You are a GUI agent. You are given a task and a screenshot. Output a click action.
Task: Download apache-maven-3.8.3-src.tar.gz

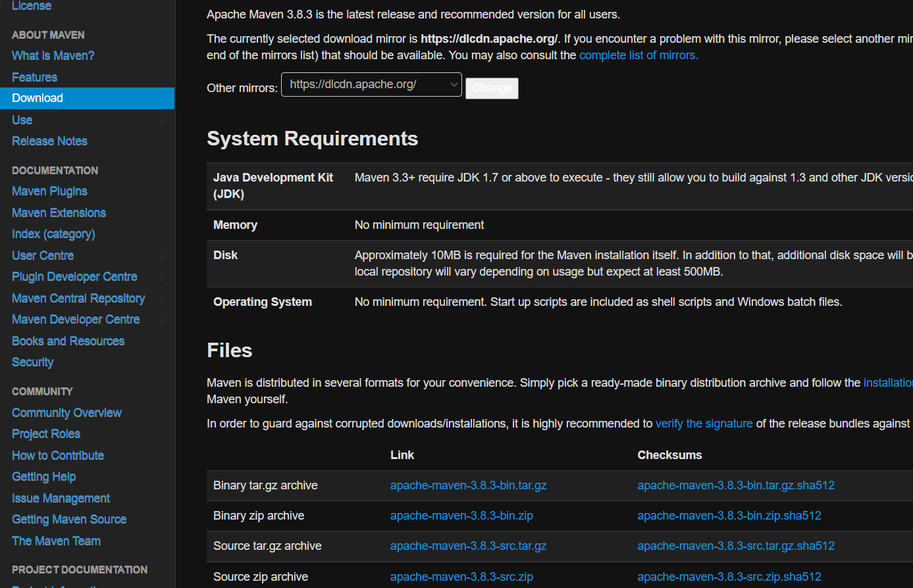pyautogui.click(x=468, y=546)
